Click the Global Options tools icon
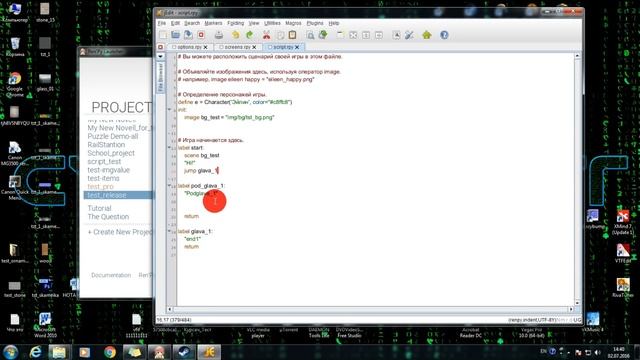The height and width of the screenshot is (360, 640). (x=409, y=35)
